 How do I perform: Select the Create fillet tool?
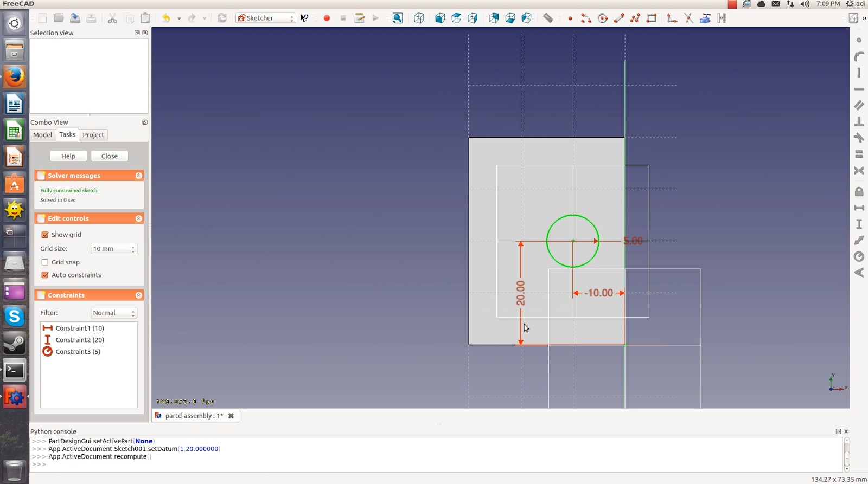click(x=672, y=18)
